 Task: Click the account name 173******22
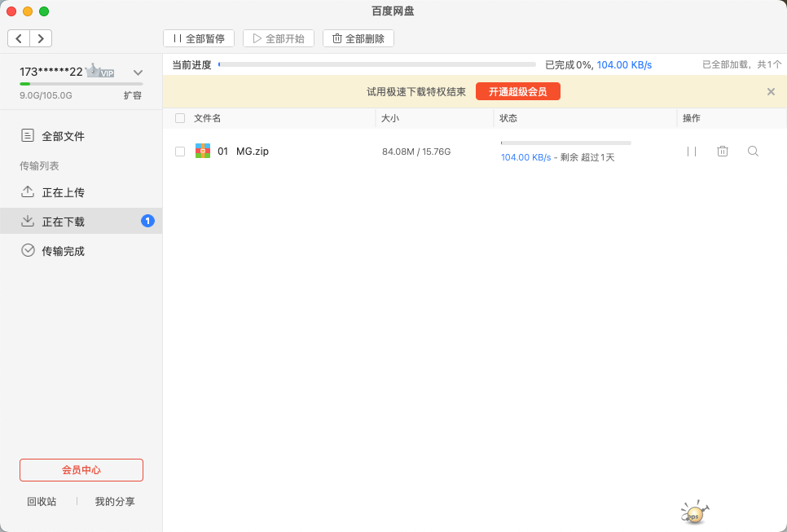pyautogui.click(x=51, y=72)
